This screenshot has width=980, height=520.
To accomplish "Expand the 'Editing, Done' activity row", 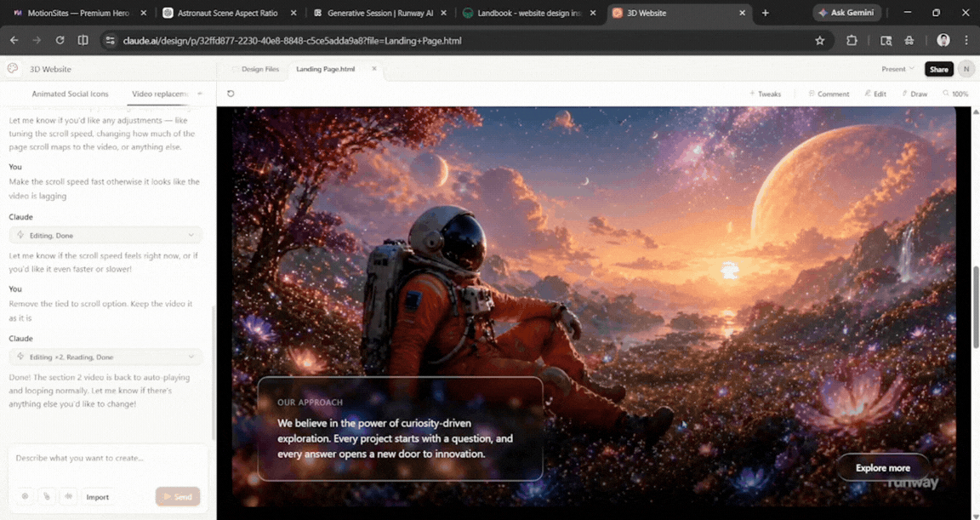I will pyautogui.click(x=105, y=235).
